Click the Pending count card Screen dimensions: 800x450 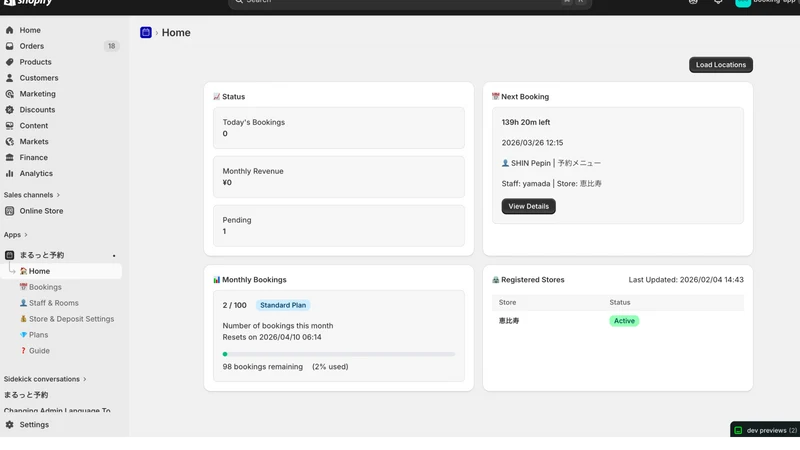(x=339, y=226)
